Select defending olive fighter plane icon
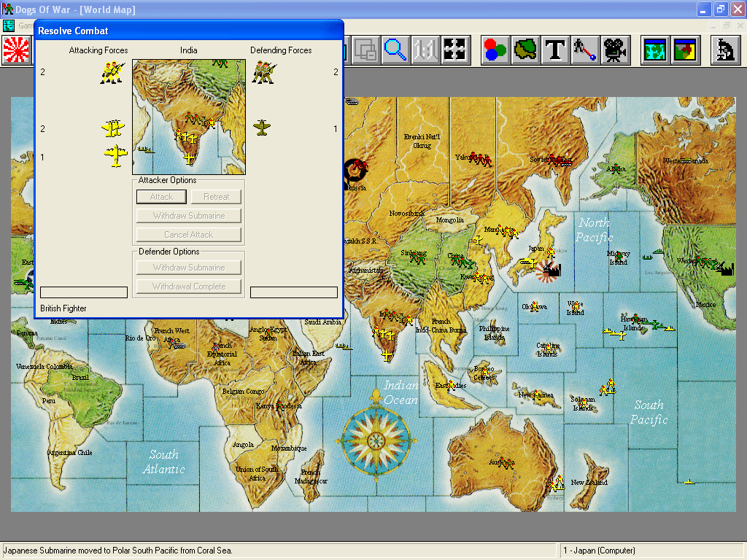Viewport: 747px width, 560px height. point(262,128)
